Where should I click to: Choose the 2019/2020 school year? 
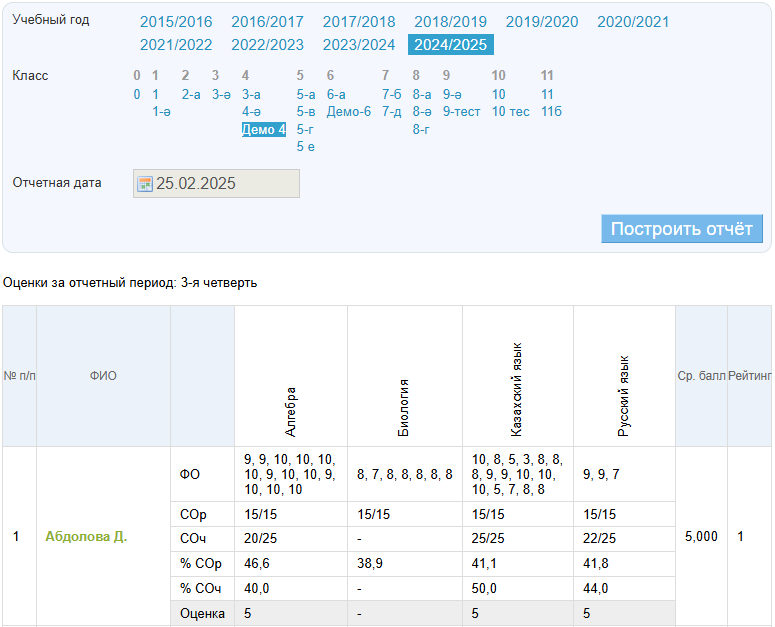(x=542, y=21)
